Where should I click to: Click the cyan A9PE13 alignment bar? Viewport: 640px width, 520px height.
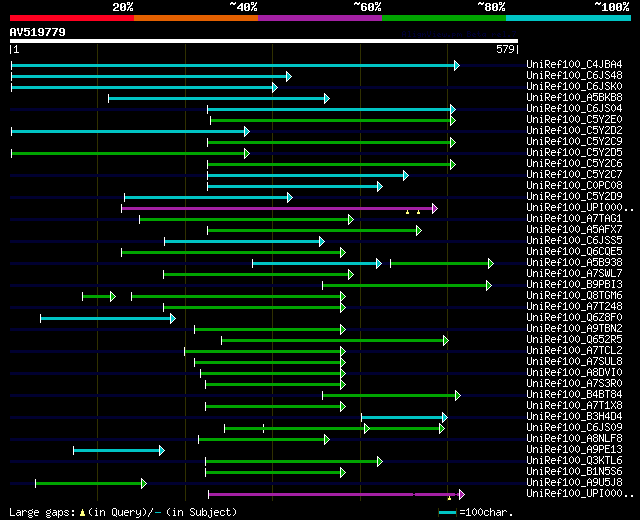pos(119,451)
